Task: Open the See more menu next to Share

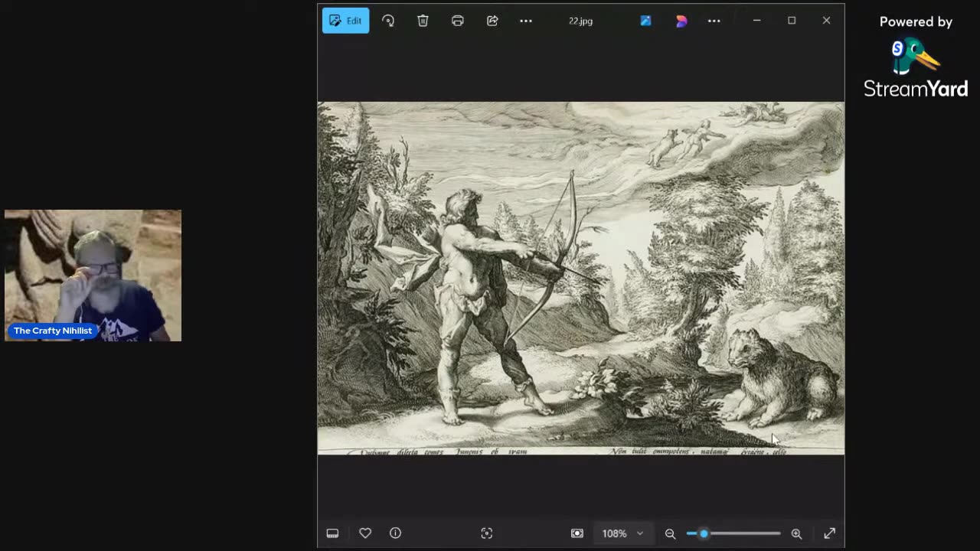Action: [x=526, y=21]
